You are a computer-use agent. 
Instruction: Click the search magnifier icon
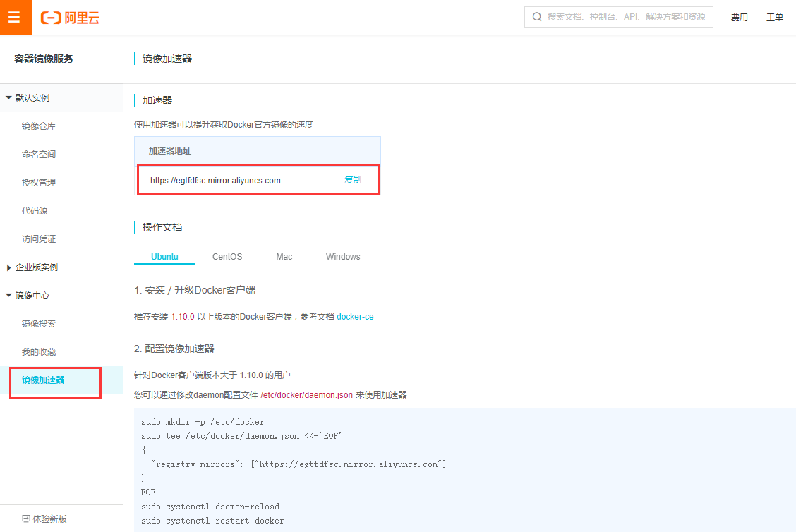click(x=536, y=17)
